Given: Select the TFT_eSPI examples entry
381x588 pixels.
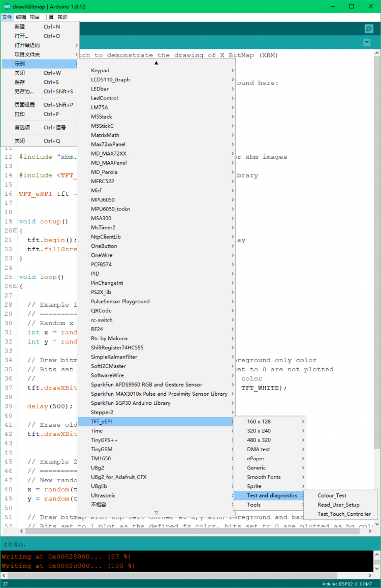Looking at the screenshot, I should (156, 422).
